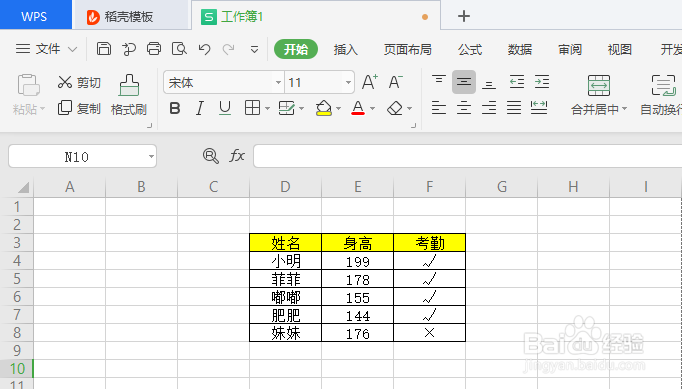
Task: Click the Print icon
Action: point(154,49)
